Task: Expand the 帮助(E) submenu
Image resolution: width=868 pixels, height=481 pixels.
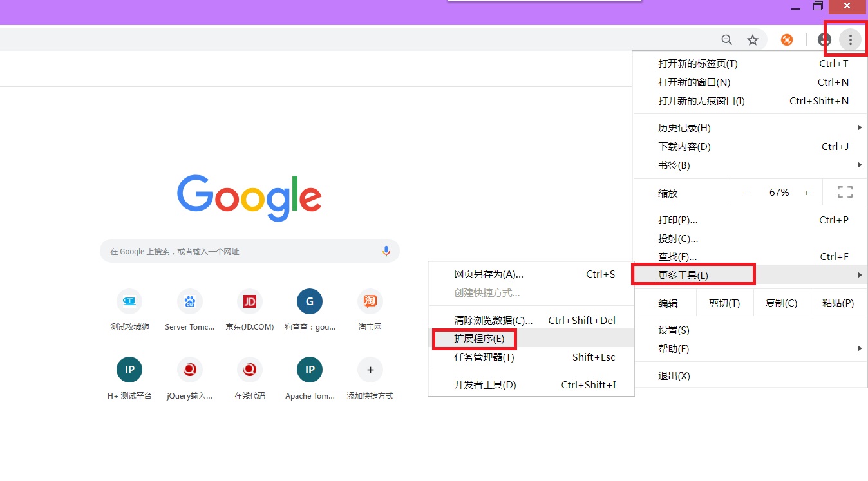Action: click(x=750, y=348)
